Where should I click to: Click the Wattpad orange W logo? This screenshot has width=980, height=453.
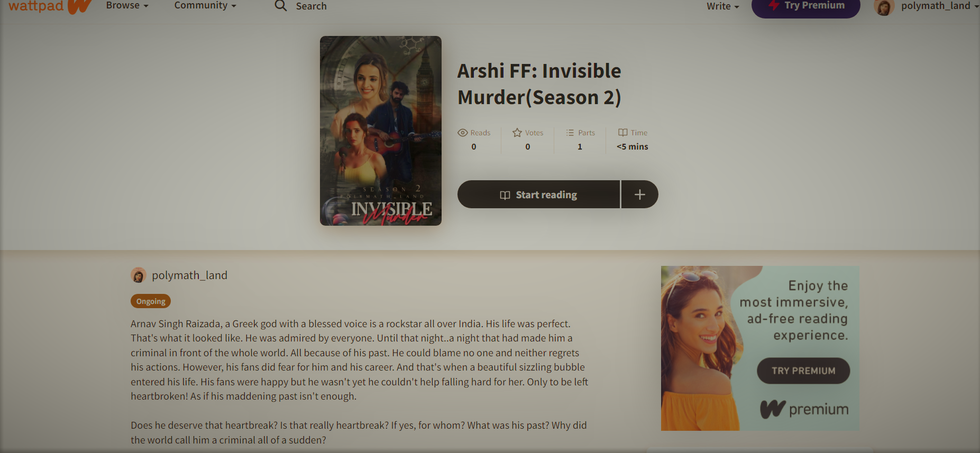(79, 6)
